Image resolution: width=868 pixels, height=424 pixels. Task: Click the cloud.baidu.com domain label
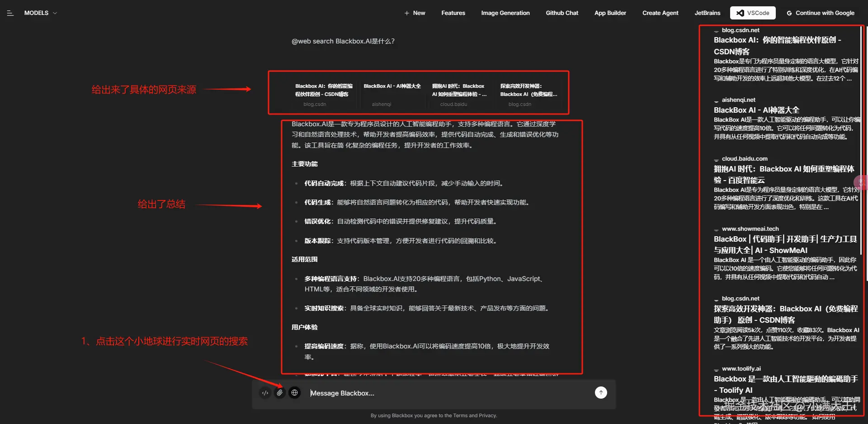pos(745,159)
